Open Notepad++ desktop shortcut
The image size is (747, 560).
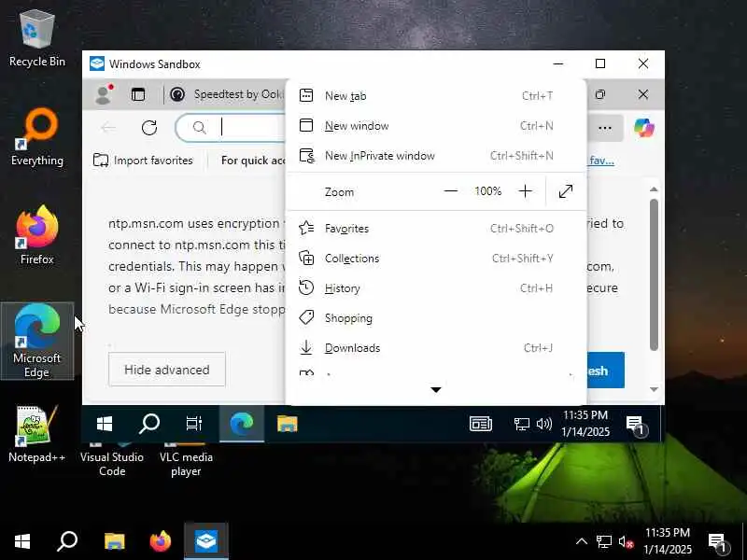coord(36,433)
